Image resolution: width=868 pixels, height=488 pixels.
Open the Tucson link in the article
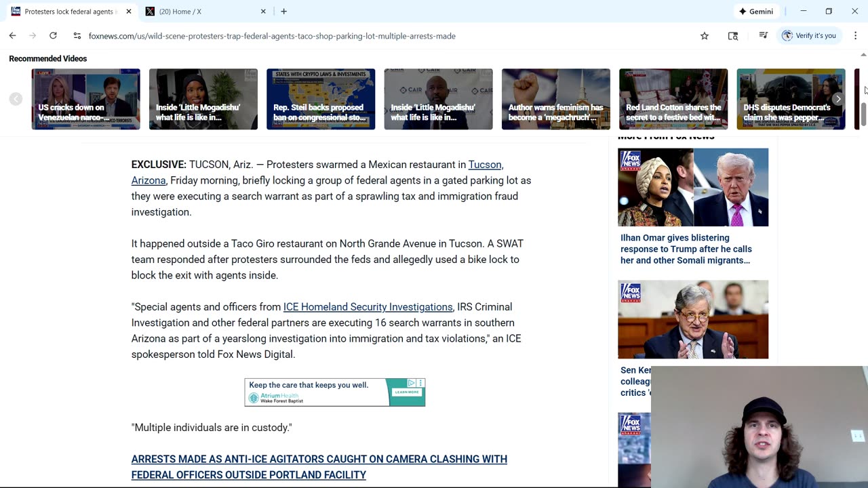point(485,165)
